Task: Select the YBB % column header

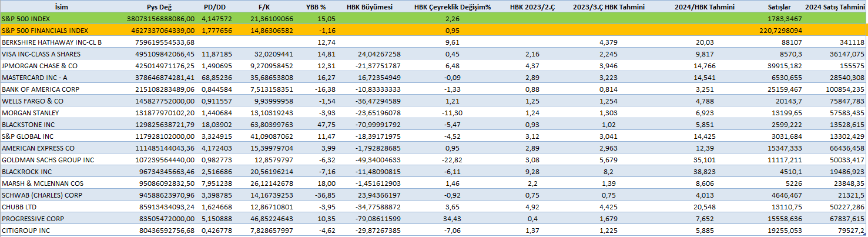Action: point(317,7)
